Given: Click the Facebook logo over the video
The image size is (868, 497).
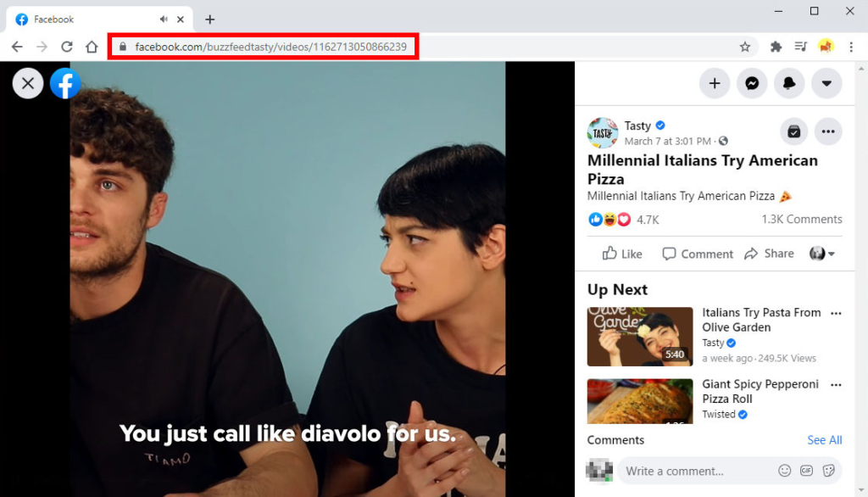Looking at the screenshot, I should (x=65, y=83).
